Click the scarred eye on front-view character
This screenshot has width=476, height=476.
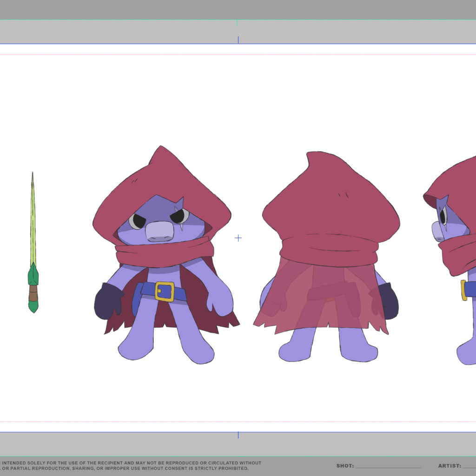(179, 216)
